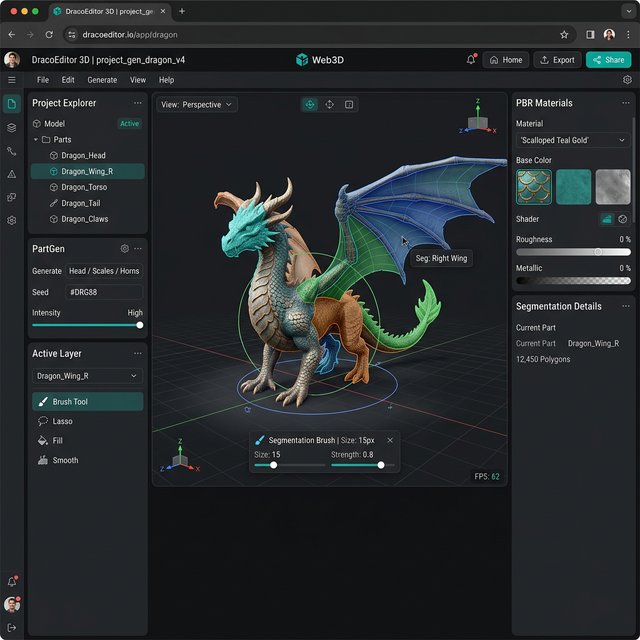
Task: Toggle the shader wireframe sphere button
Action: coord(622,219)
